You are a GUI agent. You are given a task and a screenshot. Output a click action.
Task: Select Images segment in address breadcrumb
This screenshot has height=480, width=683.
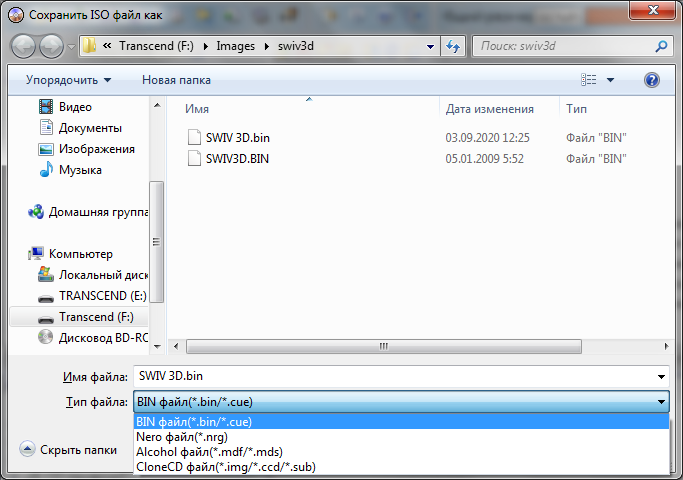[x=235, y=46]
